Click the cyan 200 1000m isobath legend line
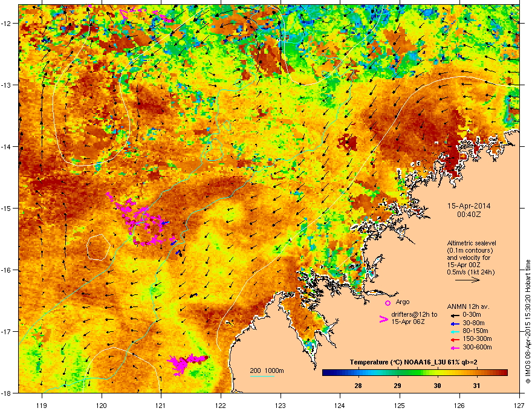Viewport: 532px width, 411px height. click(262, 376)
